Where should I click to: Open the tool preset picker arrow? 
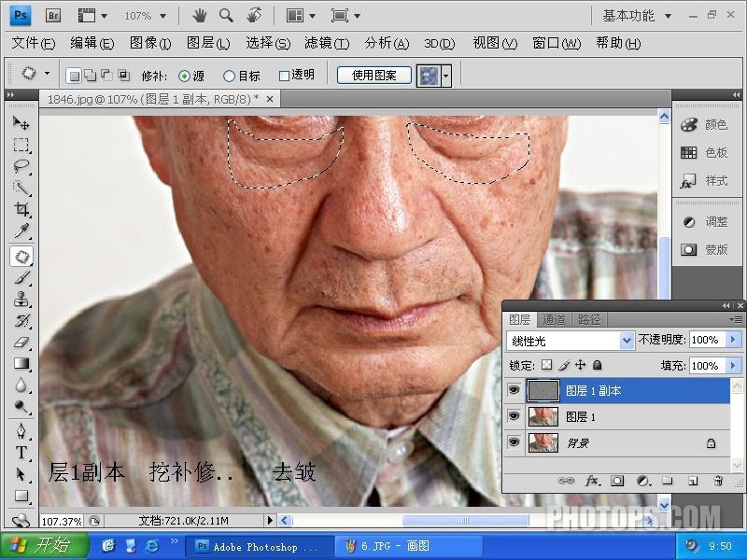pyautogui.click(x=48, y=74)
